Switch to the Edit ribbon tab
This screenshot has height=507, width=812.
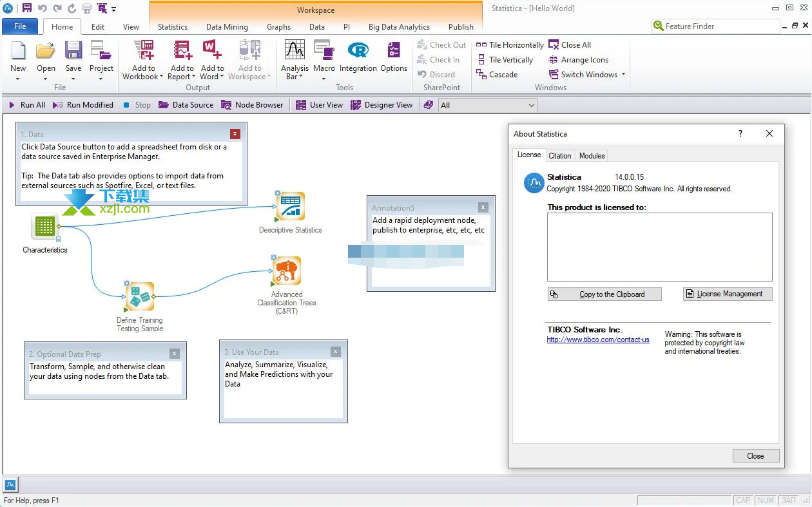click(98, 27)
